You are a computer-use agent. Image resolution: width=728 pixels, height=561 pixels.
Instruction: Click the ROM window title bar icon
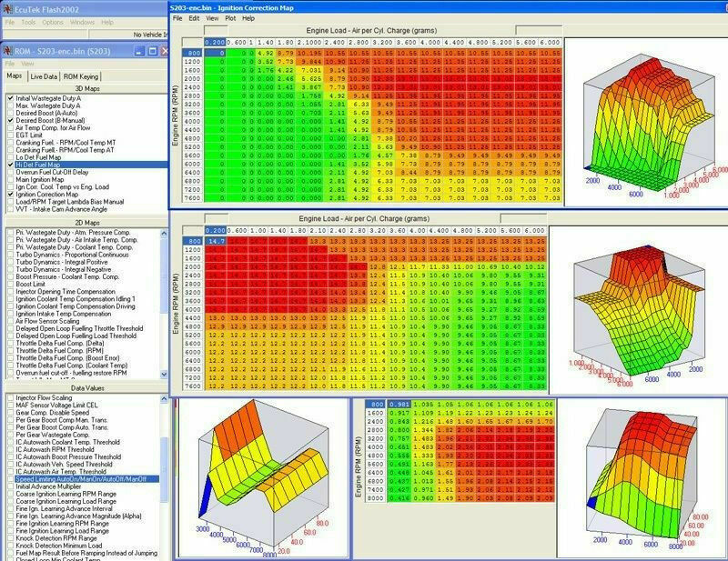pyautogui.click(x=8, y=50)
